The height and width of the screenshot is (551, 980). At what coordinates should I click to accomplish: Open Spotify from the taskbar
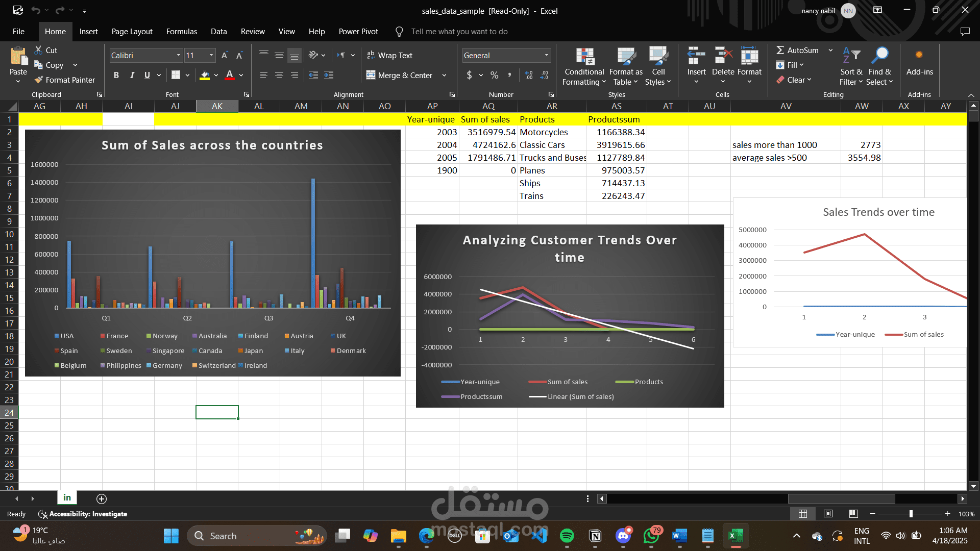[x=567, y=536]
